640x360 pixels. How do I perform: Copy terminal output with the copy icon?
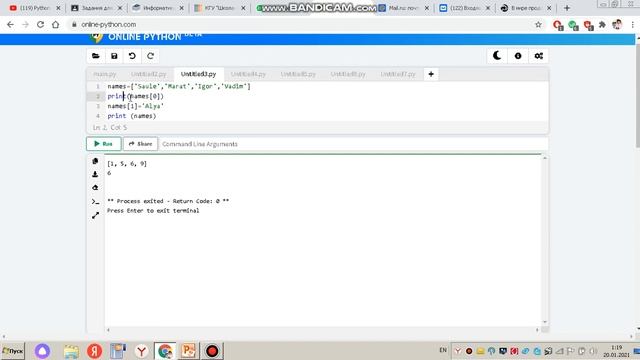click(x=95, y=161)
